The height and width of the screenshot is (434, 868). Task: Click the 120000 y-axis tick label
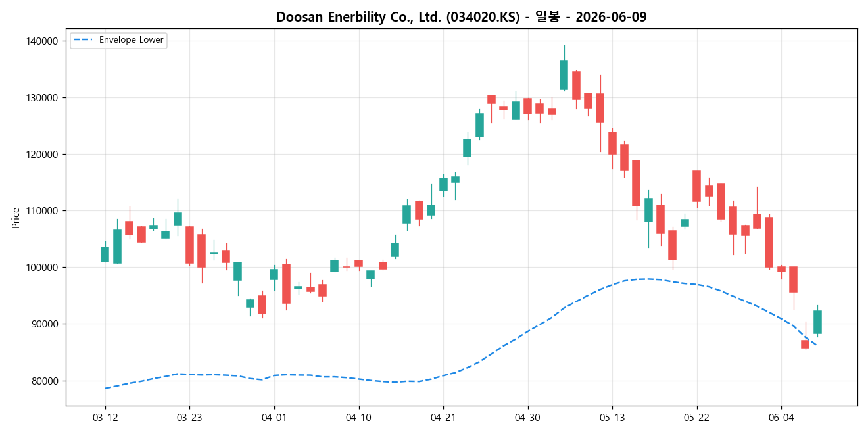click(x=42, y=154)
